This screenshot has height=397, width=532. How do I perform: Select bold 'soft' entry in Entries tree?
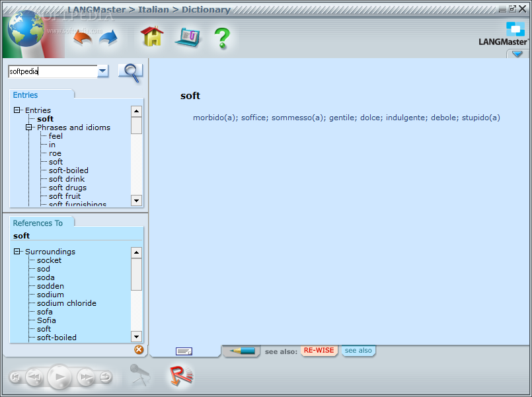coord(45,119)
